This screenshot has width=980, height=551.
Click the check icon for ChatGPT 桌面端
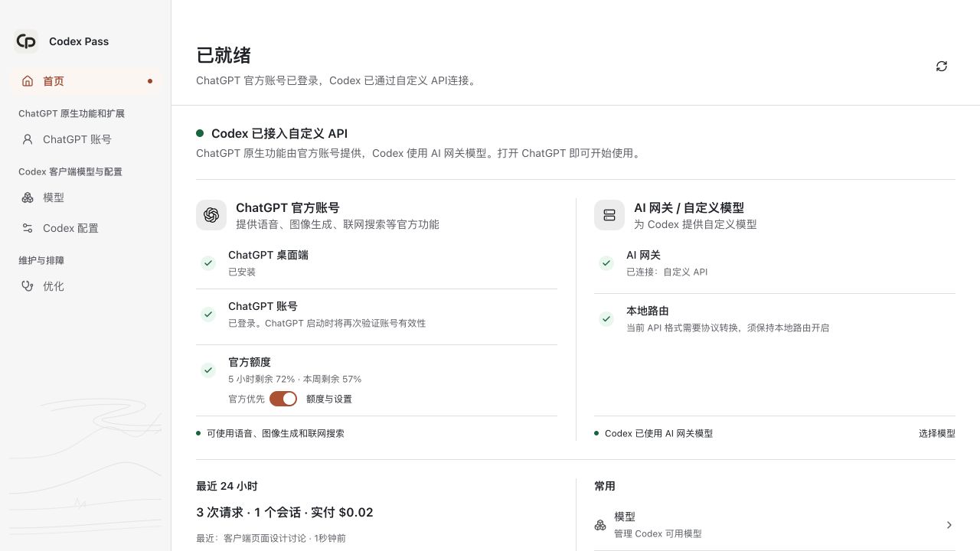tap(208, 263)
